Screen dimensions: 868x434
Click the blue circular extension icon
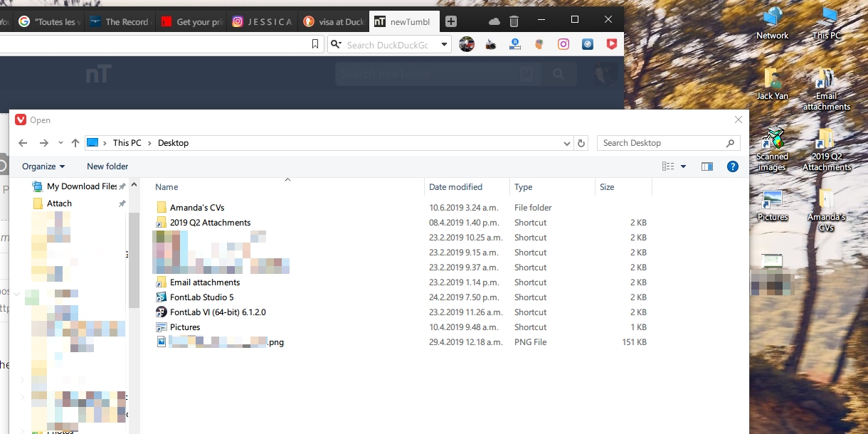tap(588, 44)
